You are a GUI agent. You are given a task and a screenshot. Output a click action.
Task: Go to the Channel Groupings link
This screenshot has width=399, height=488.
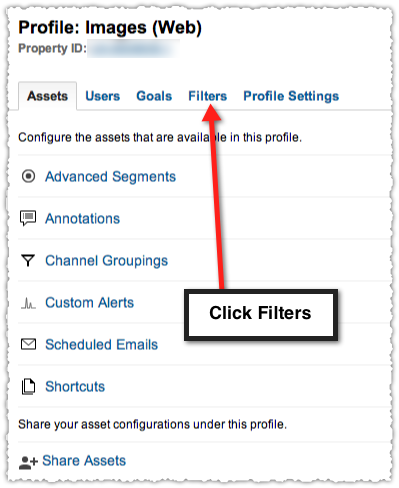pos(106,261)
